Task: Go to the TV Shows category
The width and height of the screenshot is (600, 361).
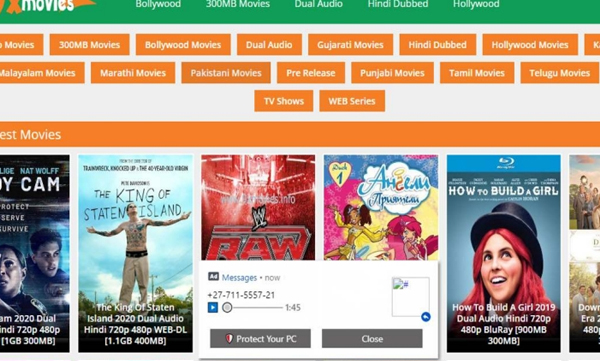Action: pyautogui.click(x=284, y=101)
